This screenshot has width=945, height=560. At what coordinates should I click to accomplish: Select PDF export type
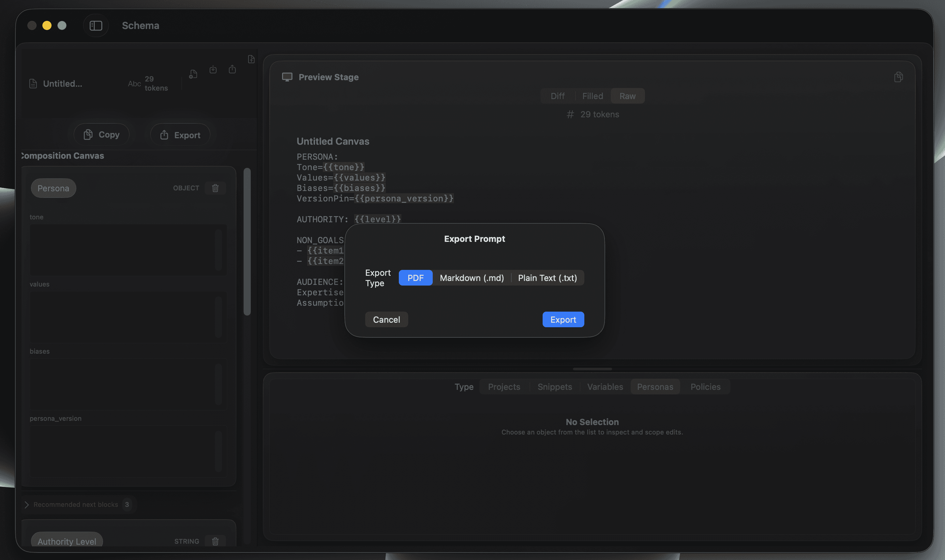[x=415, y=278]
